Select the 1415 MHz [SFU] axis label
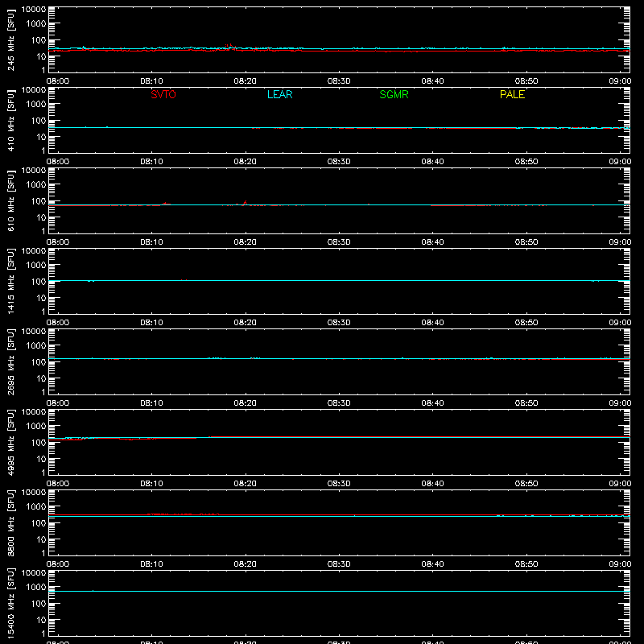The width and height of the screenshot is (644, 644). tap(10, 281)
